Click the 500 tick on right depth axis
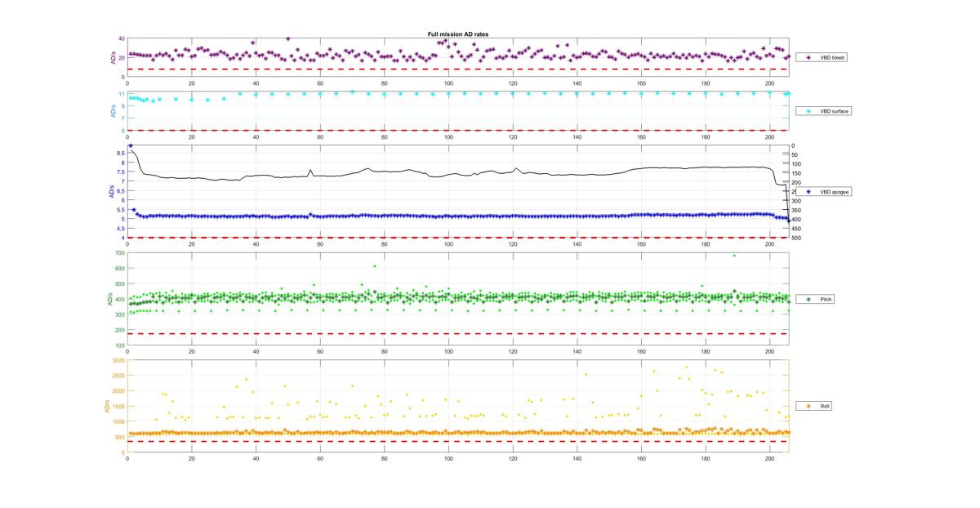Viewport: 980px width, 508px height. pyautogui.click(x=797, y=238)
